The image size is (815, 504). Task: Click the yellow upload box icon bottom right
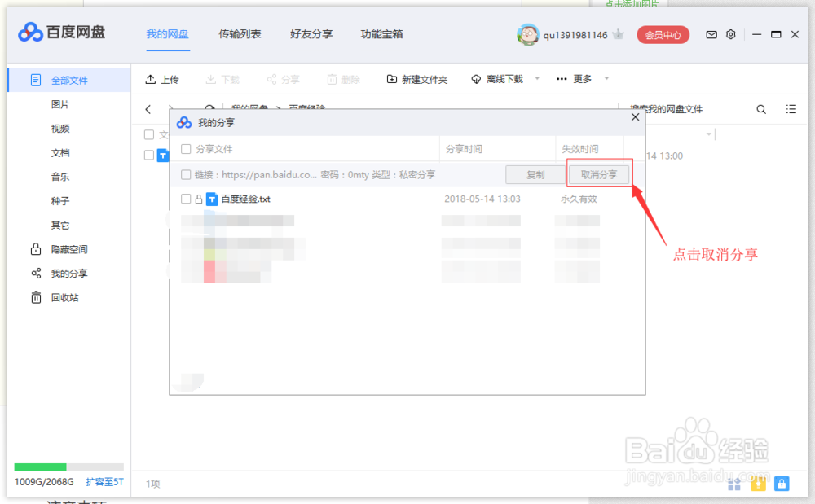(x=757, y=484)
